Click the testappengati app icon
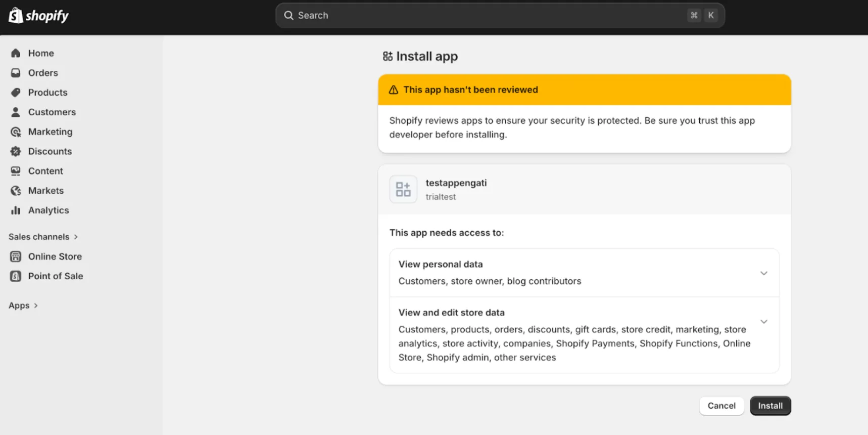This screenshot has height=435, width=868. [403, 189]
